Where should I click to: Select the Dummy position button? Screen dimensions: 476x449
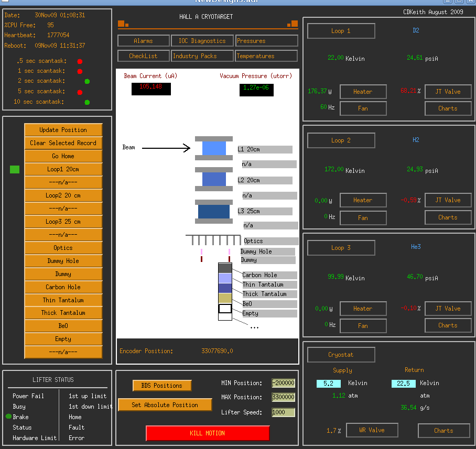pos(63,274)
